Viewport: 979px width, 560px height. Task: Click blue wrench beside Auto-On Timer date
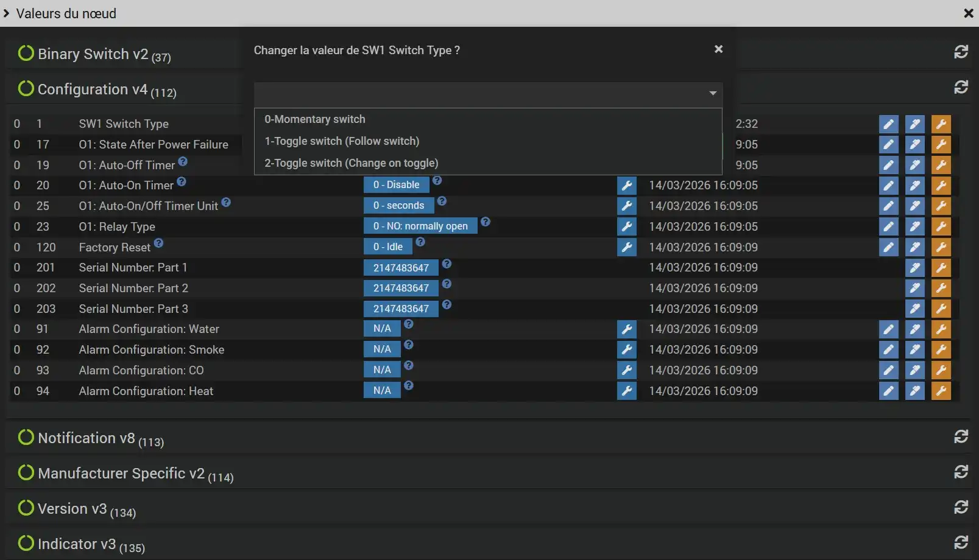click(x=626, y=186)
